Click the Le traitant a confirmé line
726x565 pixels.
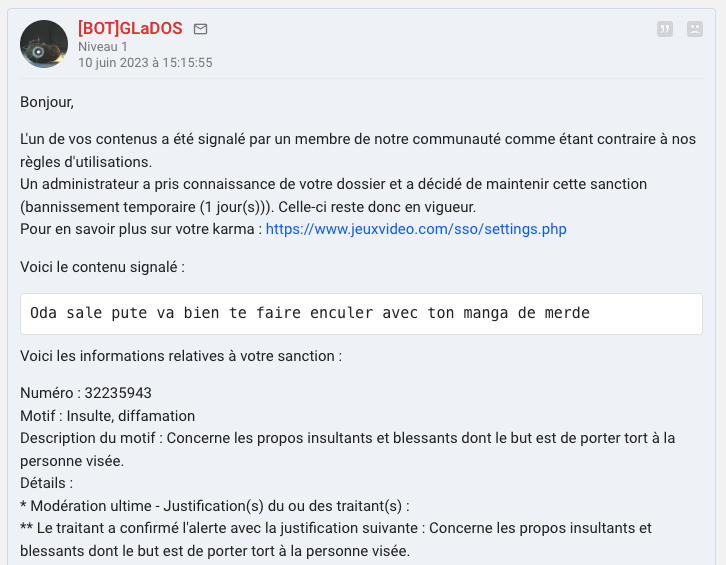click(336, 540)
